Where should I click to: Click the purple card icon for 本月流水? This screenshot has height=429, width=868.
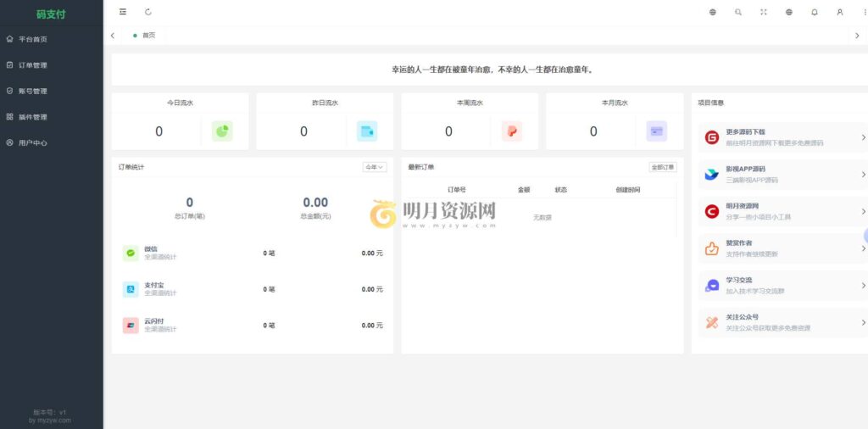657,131
